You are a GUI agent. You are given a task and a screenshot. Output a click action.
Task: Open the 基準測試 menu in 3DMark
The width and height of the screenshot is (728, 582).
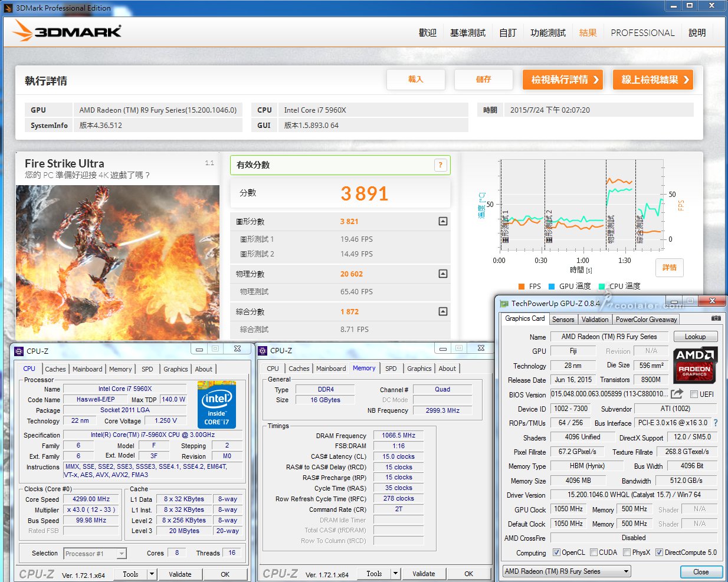coord(468,33)
